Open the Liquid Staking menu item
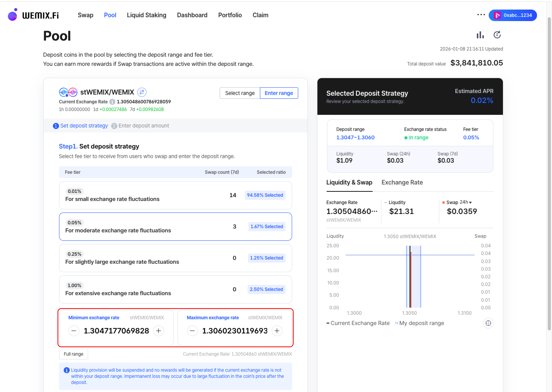The image size is (552, 392). point(146,15)
